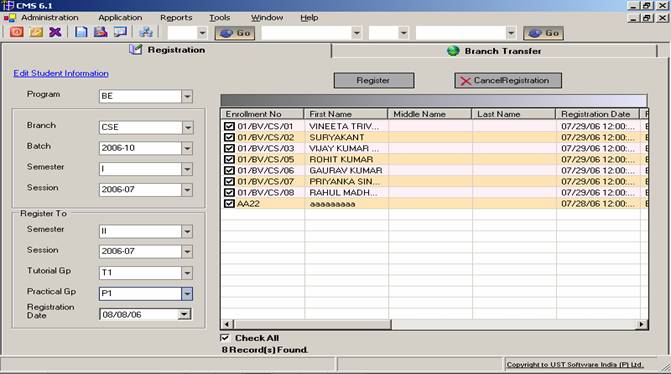Viewport: 671px width, 374px height.
Task: Click the second wide toolbar combo box arrow
Action: click(511, 33)
